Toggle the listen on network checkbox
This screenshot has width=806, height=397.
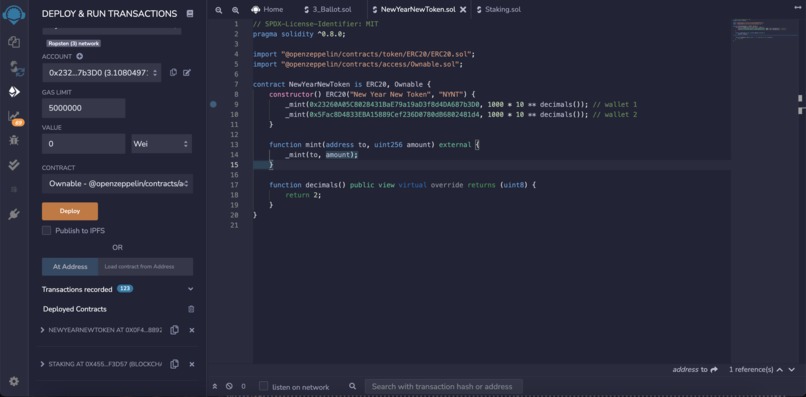(263, 386)
